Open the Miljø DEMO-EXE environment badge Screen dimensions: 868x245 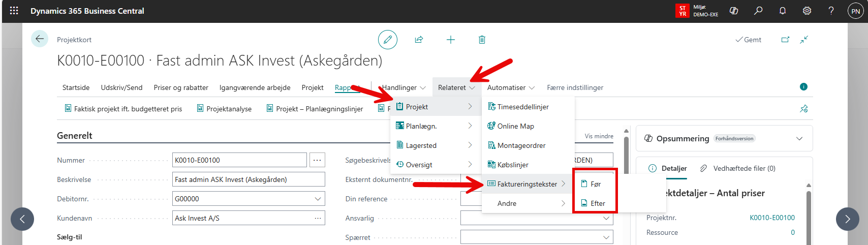coord(697,11)
